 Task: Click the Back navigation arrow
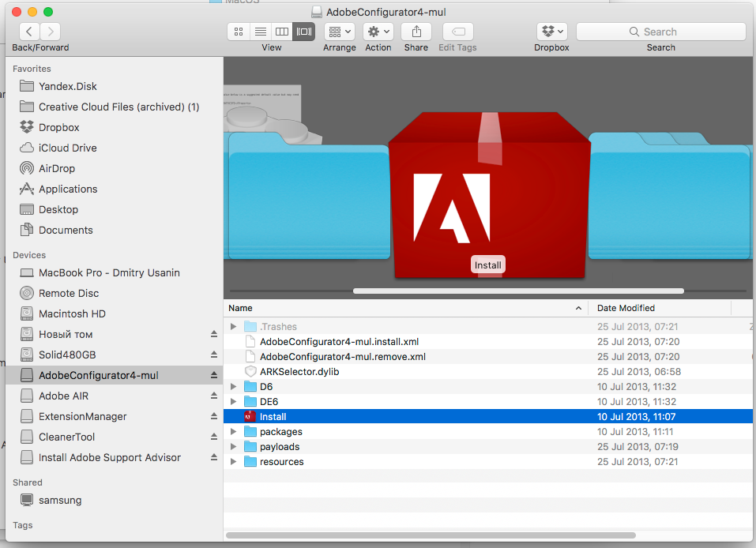click(x=30, y=32)
